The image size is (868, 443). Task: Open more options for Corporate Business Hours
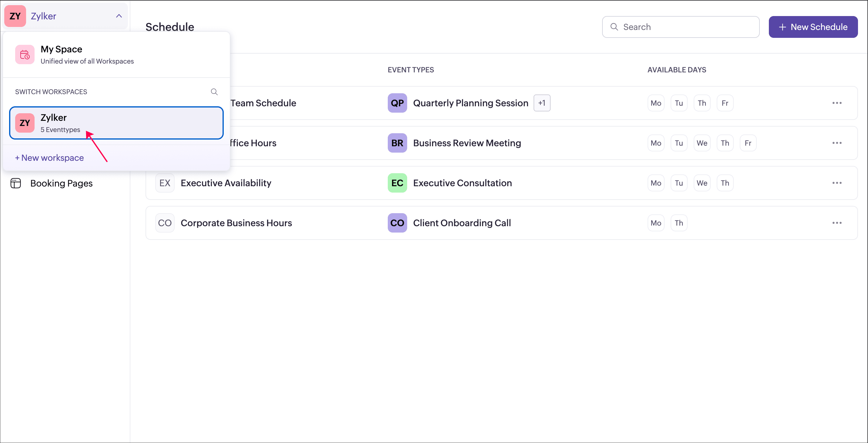pos(837,223)
